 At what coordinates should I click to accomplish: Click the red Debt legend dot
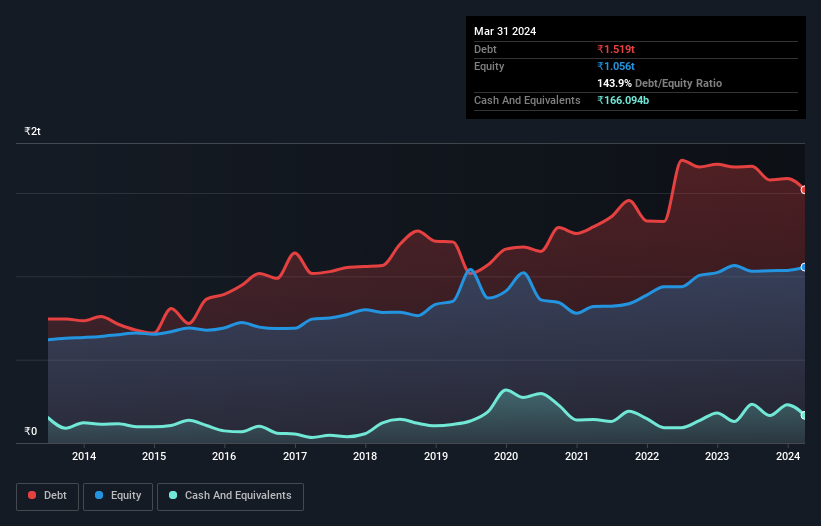coord(32,495)
